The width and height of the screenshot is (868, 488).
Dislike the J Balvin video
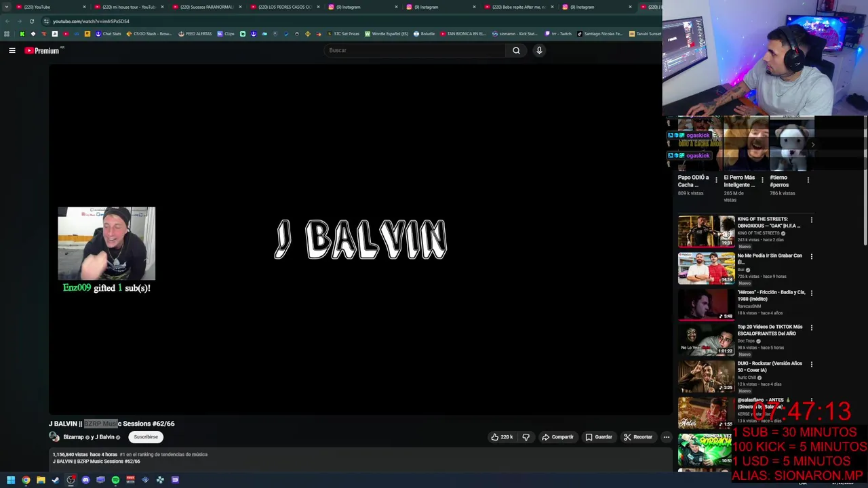pos(526,437)
